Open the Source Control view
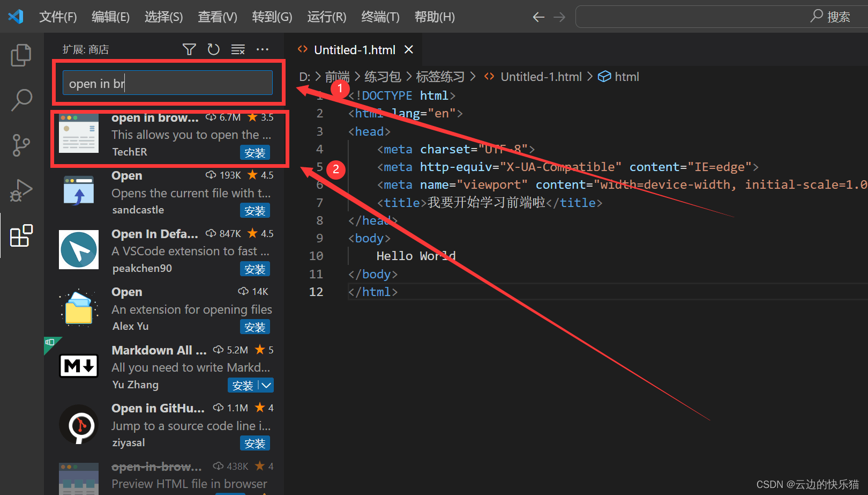Viewport: 868px width, 495px height. (21, 145)
